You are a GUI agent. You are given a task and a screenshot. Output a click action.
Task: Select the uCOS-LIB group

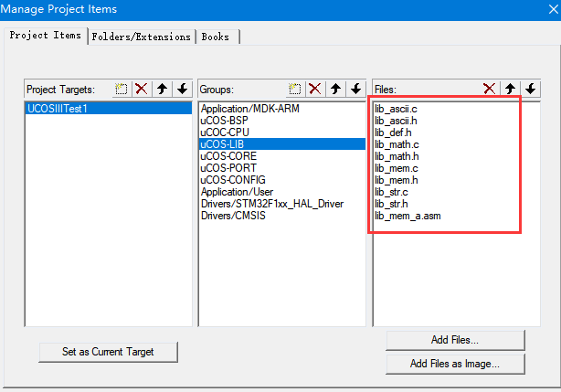(x=282, y=144)
